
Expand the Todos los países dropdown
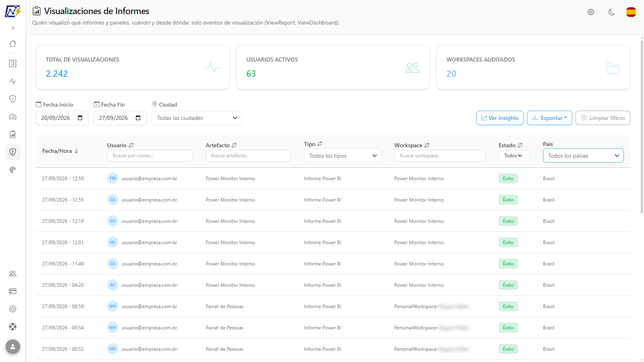[583, 156]
